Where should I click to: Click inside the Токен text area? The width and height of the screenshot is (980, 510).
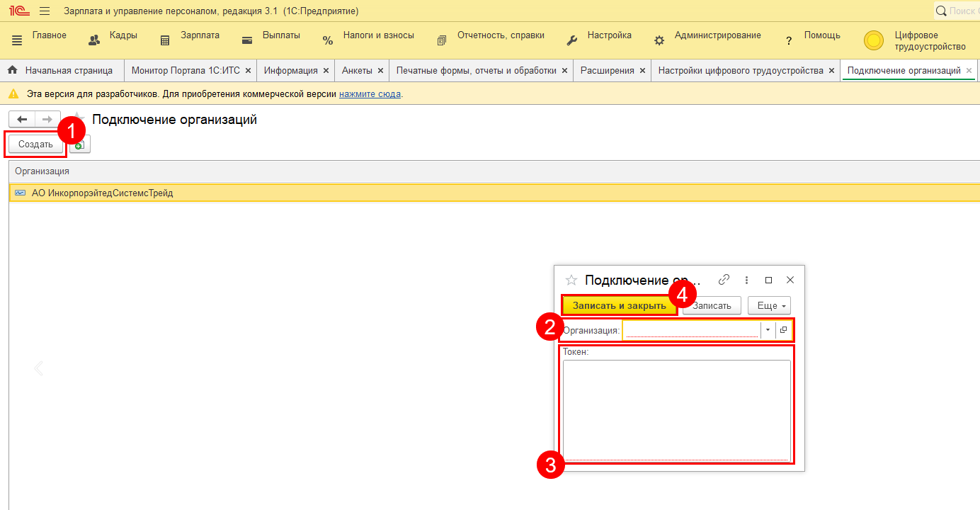click(676, 409)
